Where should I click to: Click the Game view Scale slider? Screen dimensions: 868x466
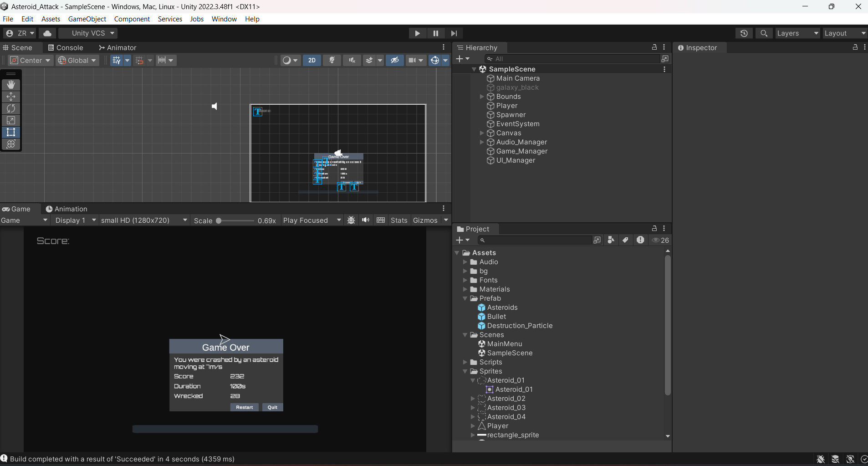click(235, 221)
